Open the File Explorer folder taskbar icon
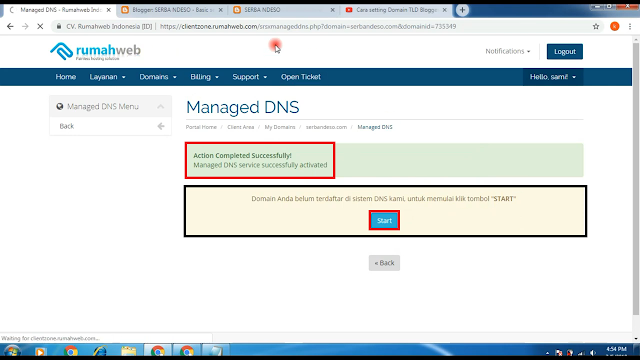The height and width of the screenshot is (360, 640). pyautogui.click(x=129, y=351)
